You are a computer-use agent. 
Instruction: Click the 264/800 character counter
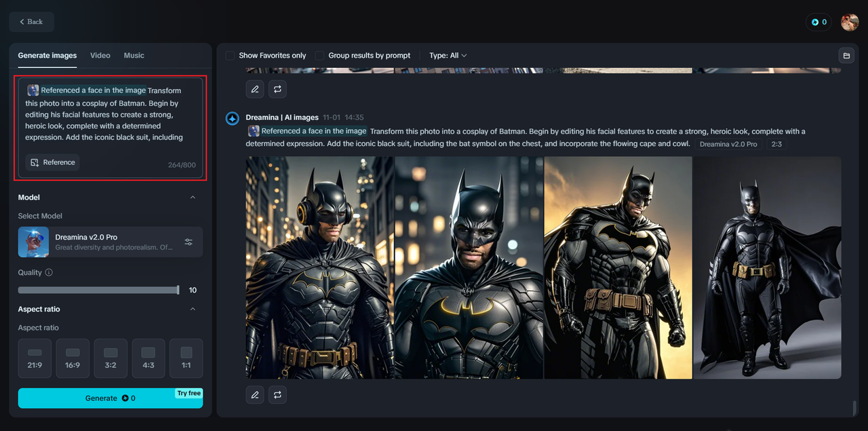(x=182, y=165)
